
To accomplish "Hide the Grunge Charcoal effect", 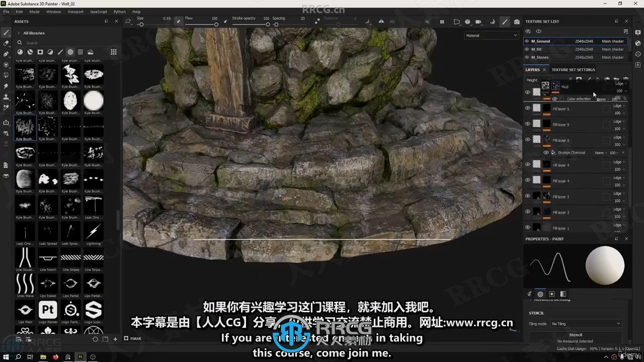I will point(546,153).
